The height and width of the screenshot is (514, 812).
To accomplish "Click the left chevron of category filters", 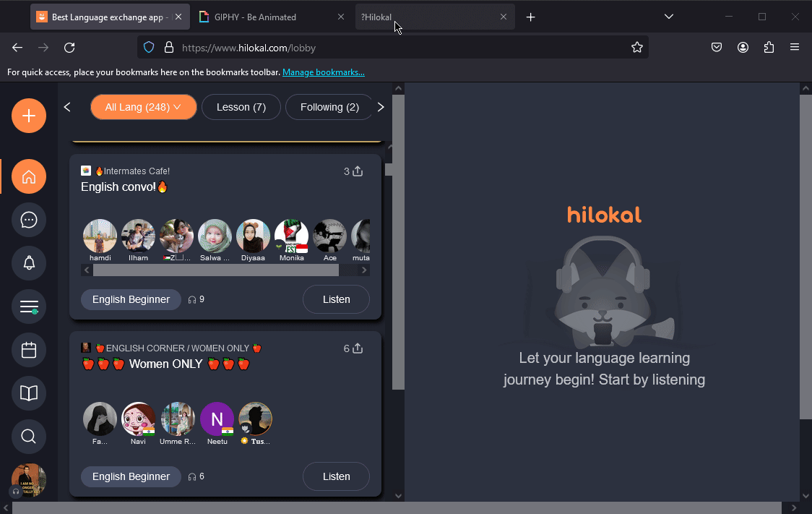I will click(x=67, y=107).
